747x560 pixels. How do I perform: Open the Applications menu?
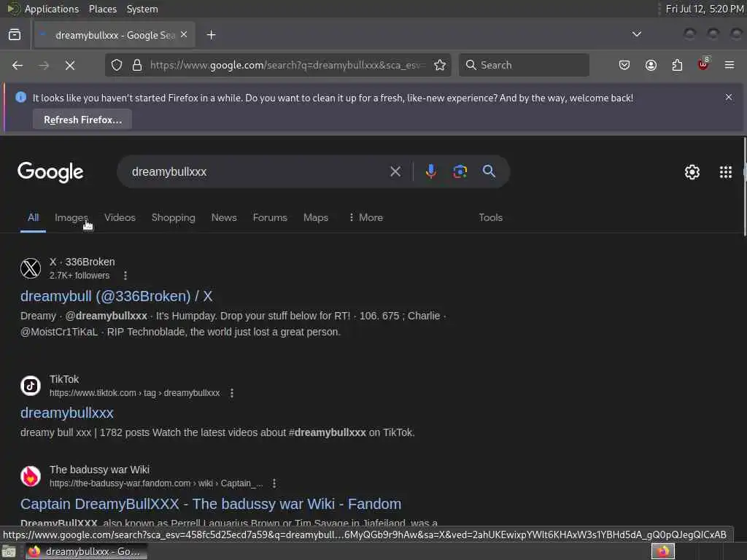(52, 9)
